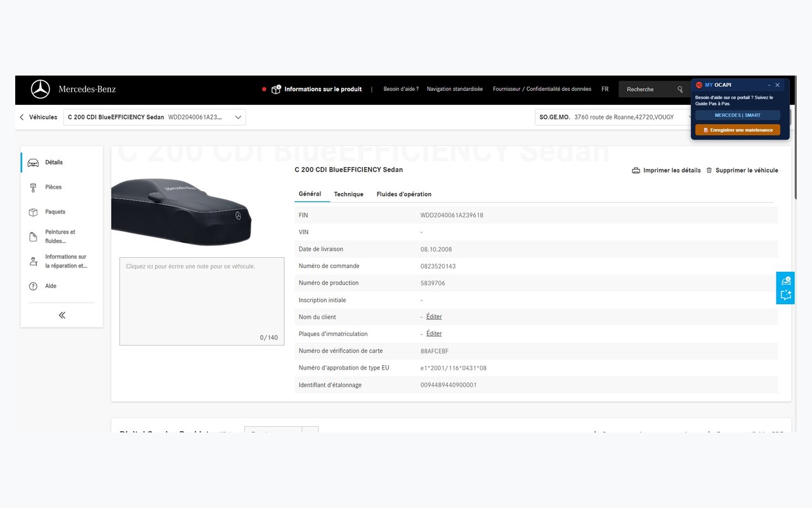Open Navigation standardisée link
This screenshot has height=508, width=812.
[455, 90]
